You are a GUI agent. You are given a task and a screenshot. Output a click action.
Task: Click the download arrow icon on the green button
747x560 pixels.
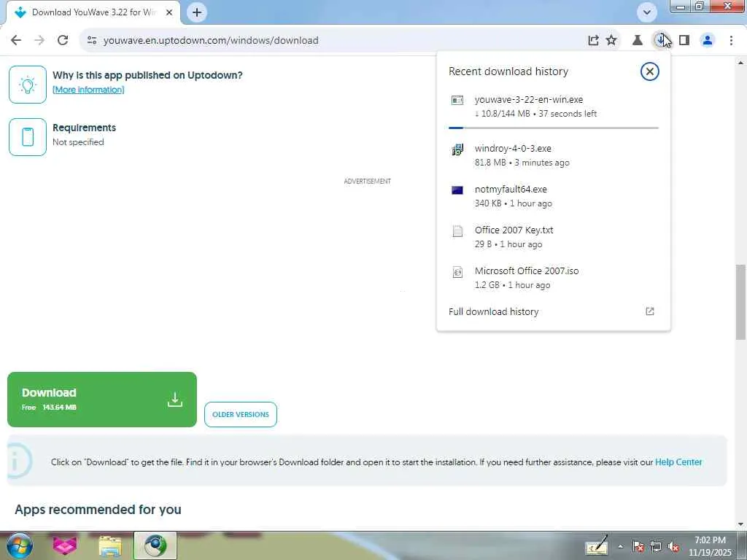(175, 400)
